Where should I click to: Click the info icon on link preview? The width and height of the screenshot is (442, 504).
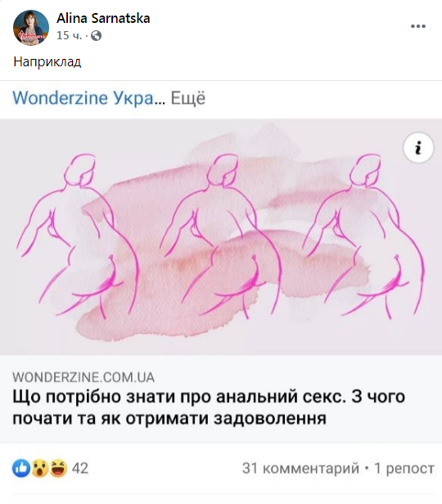pos(418,148)
